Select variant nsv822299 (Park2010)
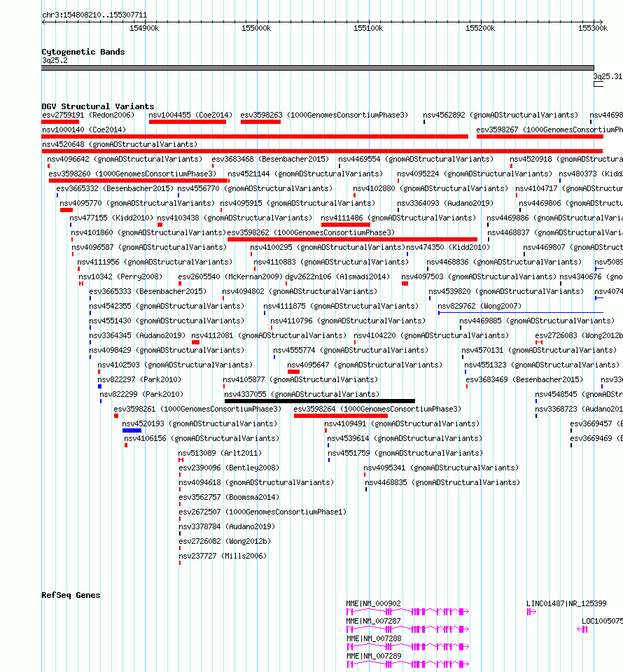The image size is (623, 672). [x=141, y=394]
